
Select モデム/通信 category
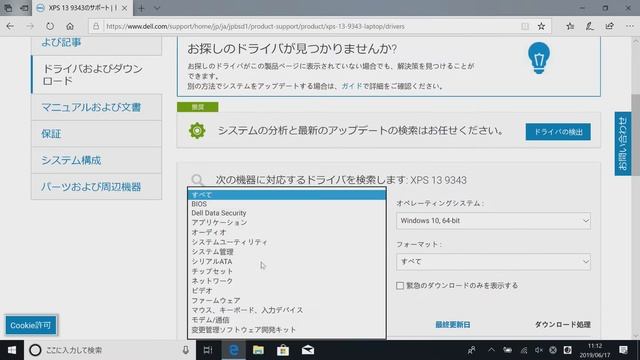[287, 320]
